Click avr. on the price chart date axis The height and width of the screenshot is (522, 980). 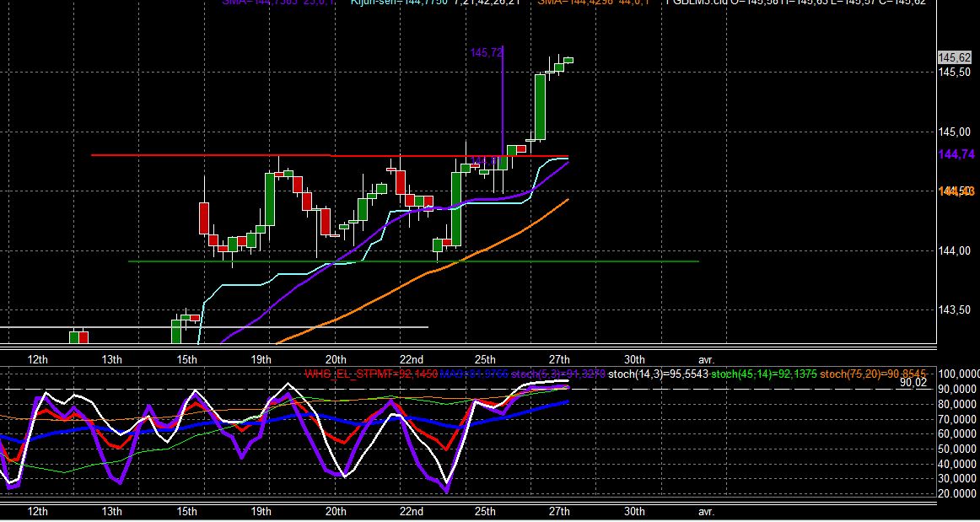706,360
